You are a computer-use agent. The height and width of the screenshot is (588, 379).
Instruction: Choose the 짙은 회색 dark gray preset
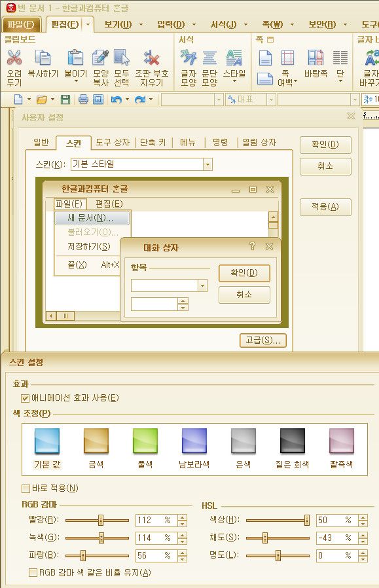pos(293,441)
